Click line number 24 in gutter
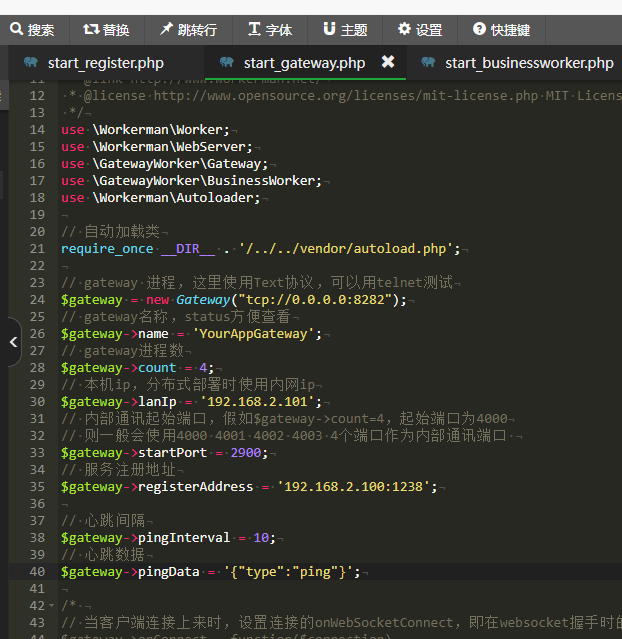The height and width of the screenshot is (639, 622). tap(37, 300)
